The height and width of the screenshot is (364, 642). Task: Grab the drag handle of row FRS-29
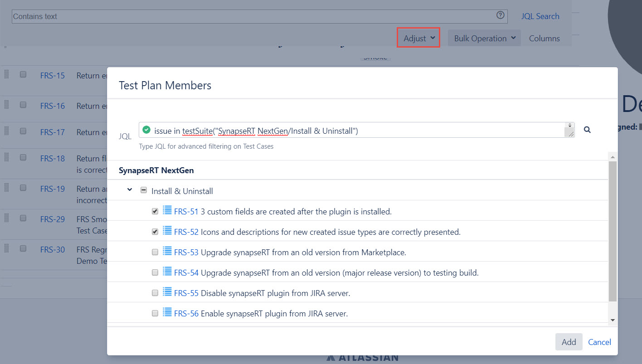(7, 218)
